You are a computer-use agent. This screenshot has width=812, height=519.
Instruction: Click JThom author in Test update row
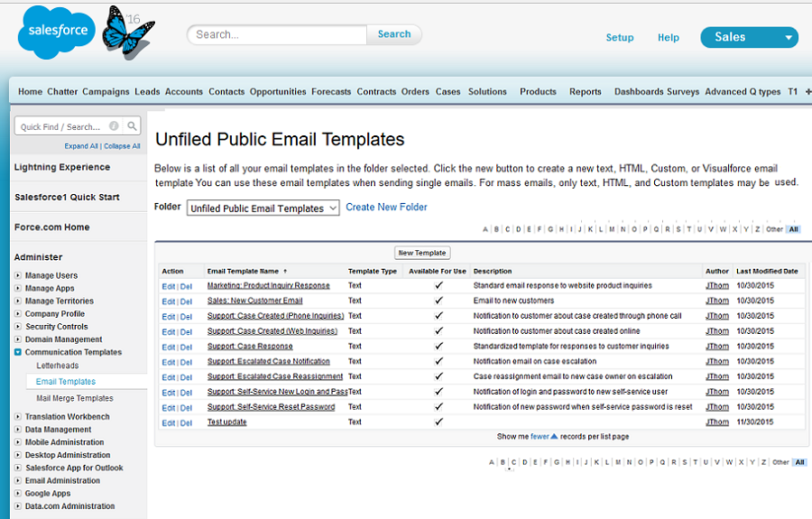point(717,422)
